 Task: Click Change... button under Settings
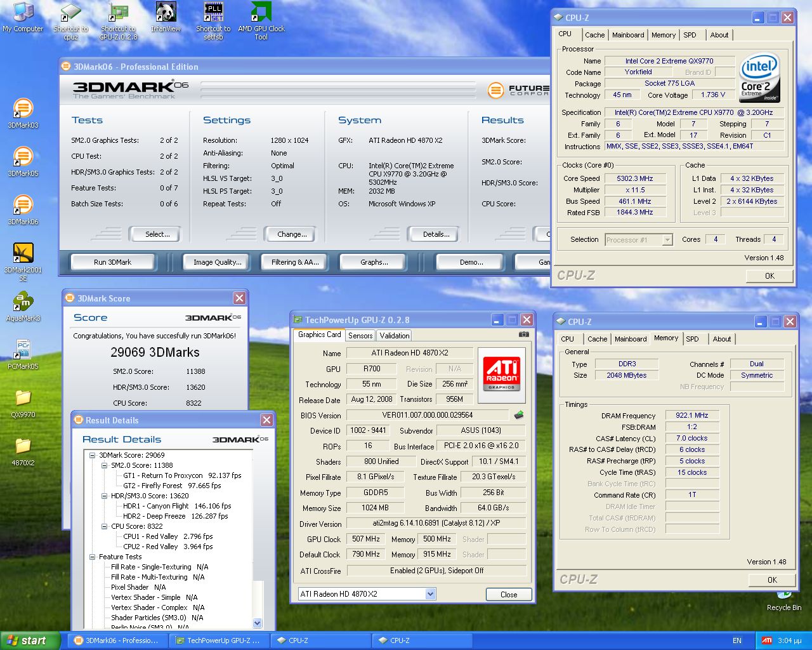coord(292,234)
